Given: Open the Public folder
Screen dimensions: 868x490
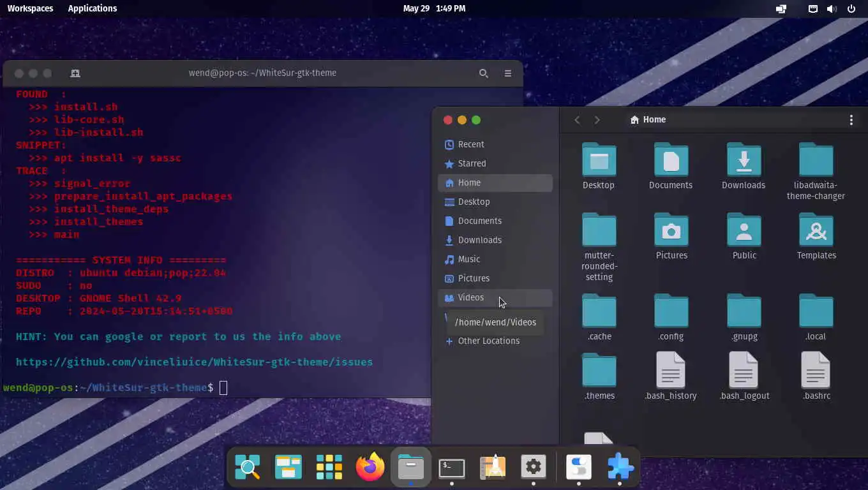Looking at the screenshot, I should point(744,236).
